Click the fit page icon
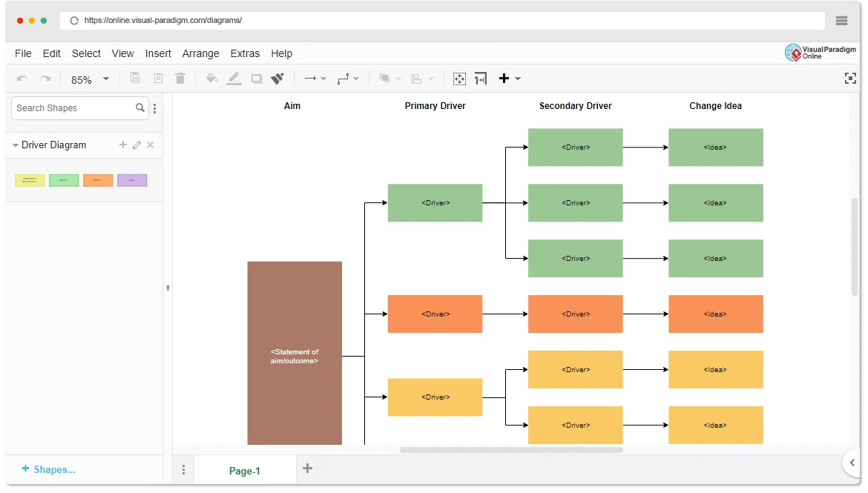Image resolution: width=868 pixels, height=493 pixels. coord(459,79)
